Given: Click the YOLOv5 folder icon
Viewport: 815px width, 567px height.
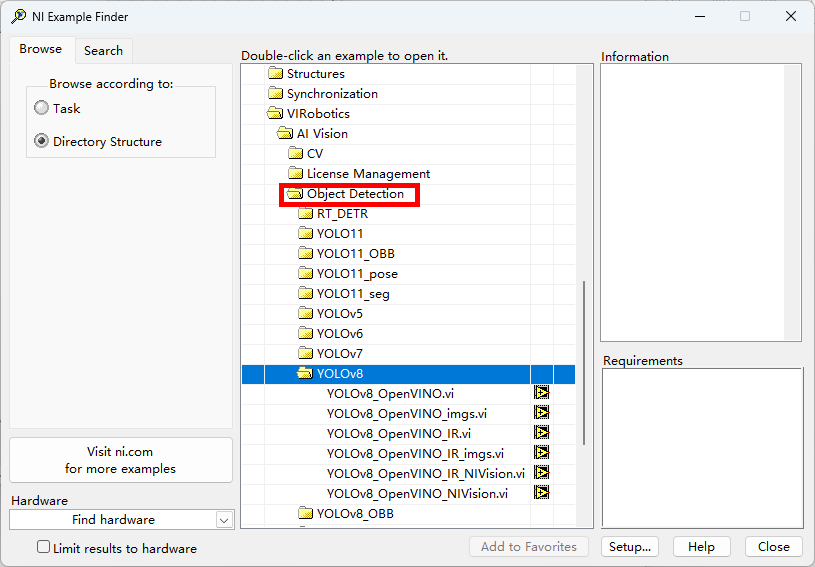Looking at the screenshot, I should pyautogui.click(x=305, y=314).
